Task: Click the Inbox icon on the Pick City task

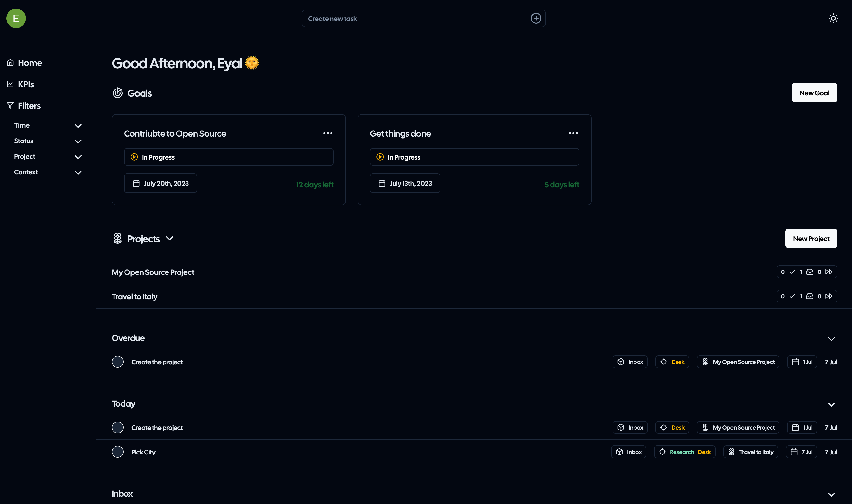Action: tap(619, 452)
